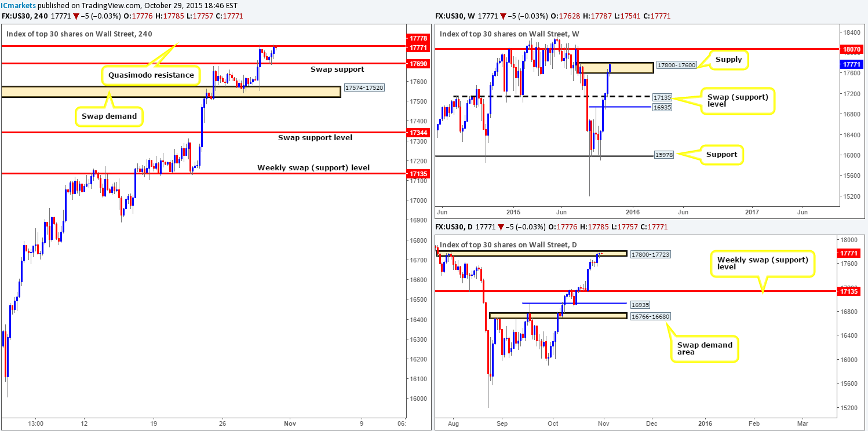Click the 'Nov' date label on 240 chart
Screen dimensions: 868x431
[290, 424]
